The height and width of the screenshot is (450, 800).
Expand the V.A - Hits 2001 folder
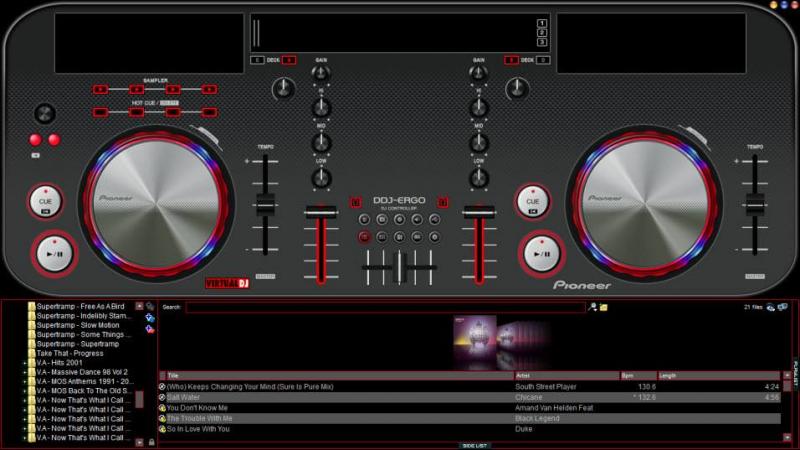pyautogui.click(x=24, y=363)
